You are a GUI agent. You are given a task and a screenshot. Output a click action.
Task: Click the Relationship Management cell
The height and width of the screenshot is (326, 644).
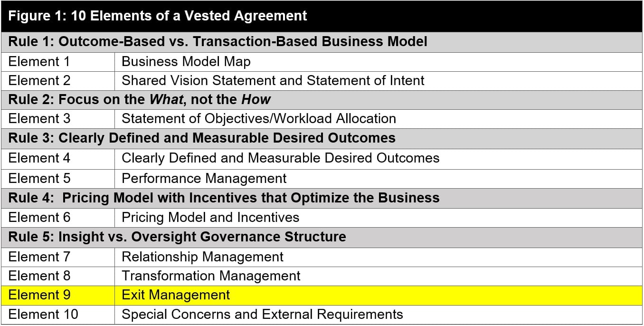(379, 257)
